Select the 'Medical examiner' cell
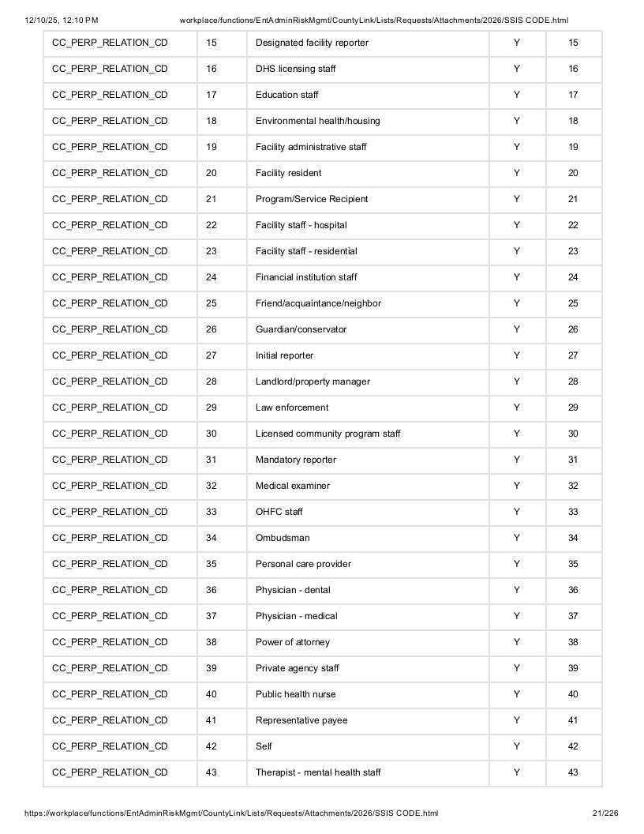The height and width of the screenshot is (834, 644). (368, 486)
